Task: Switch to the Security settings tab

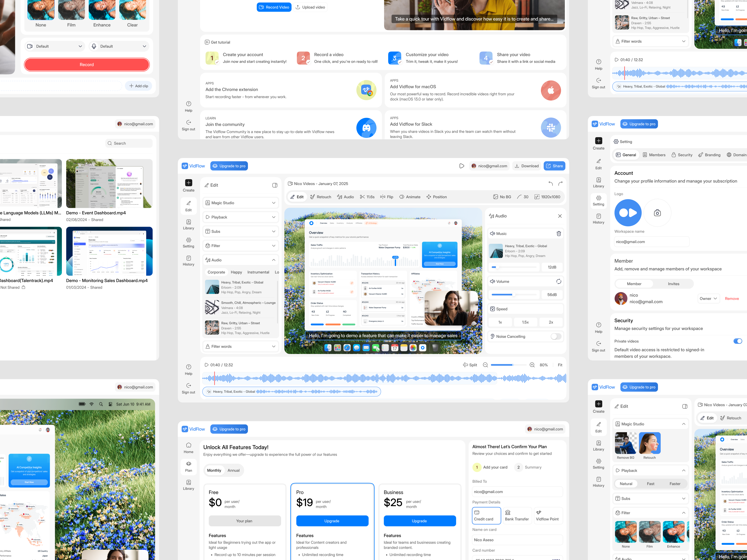Action: [x=682, y=155]
